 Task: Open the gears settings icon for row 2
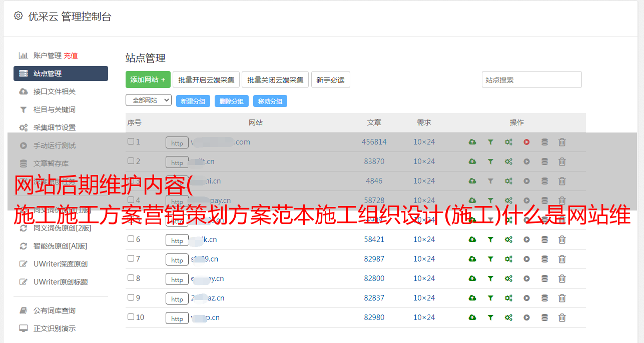click(x=508, y=161)
